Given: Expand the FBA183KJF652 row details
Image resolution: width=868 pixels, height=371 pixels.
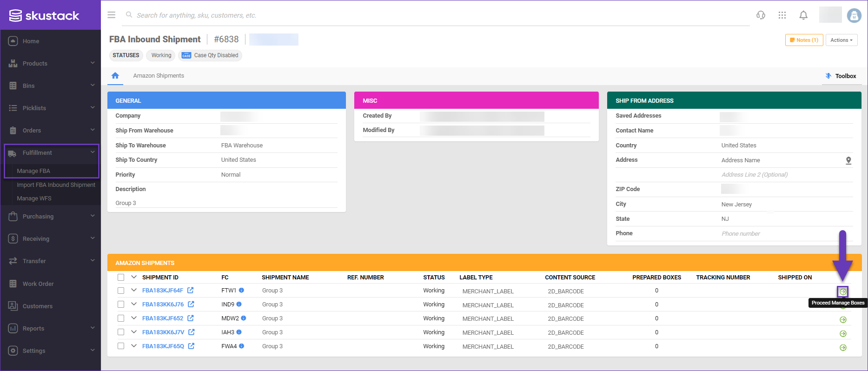Looking at the screenshot, I should pyautogui.click(x=134, y=318).
